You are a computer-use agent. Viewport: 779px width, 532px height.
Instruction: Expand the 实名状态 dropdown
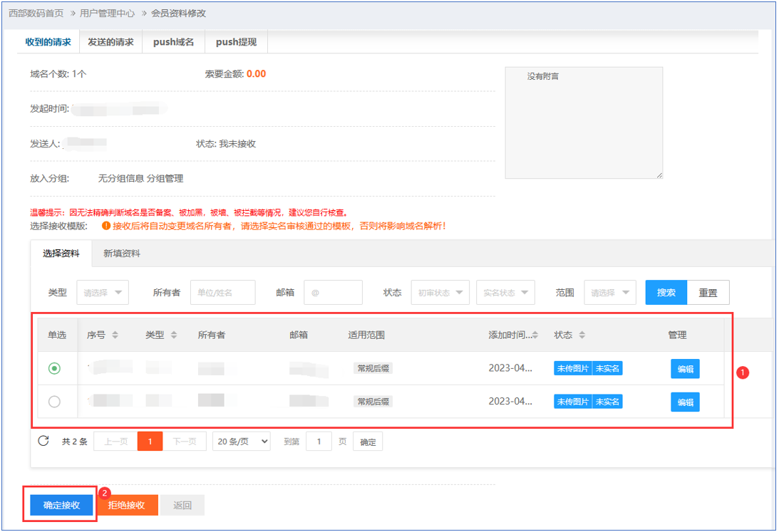click(x=505, y=292)
